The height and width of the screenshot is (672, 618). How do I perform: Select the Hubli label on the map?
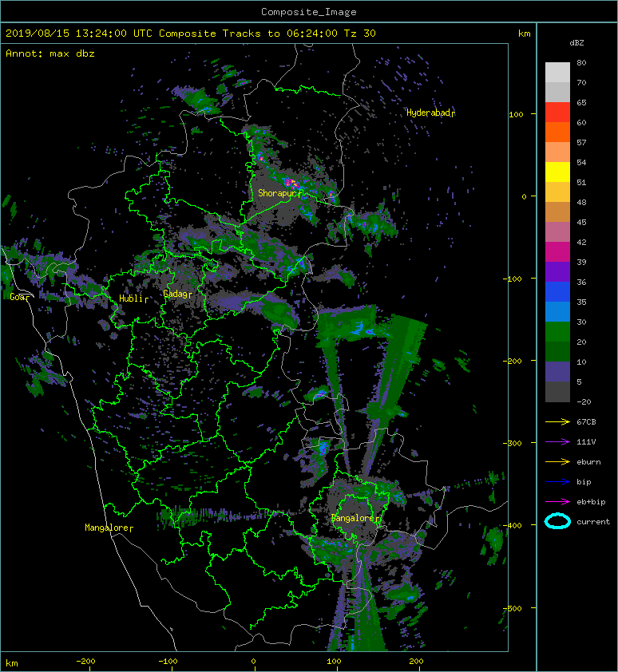pyautogui.click(x=133, y=298)
